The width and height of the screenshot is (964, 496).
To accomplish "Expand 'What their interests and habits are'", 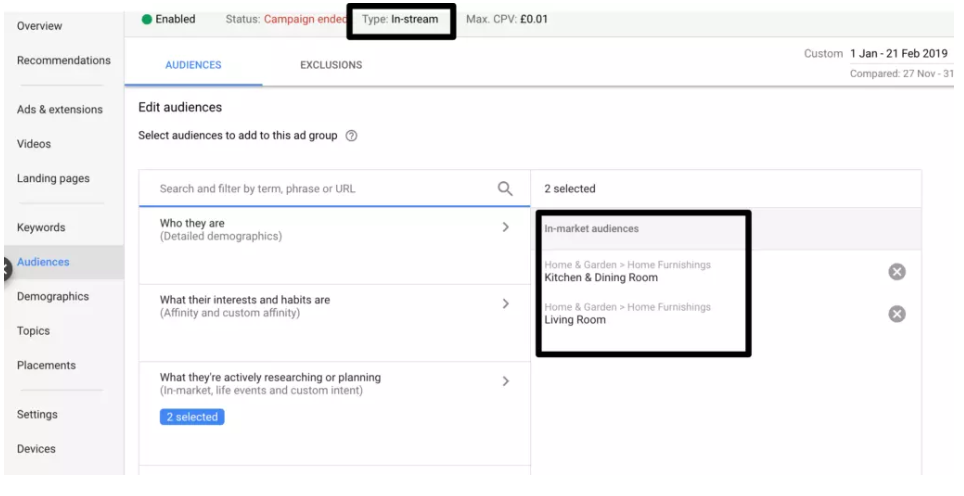I will 505,304.
